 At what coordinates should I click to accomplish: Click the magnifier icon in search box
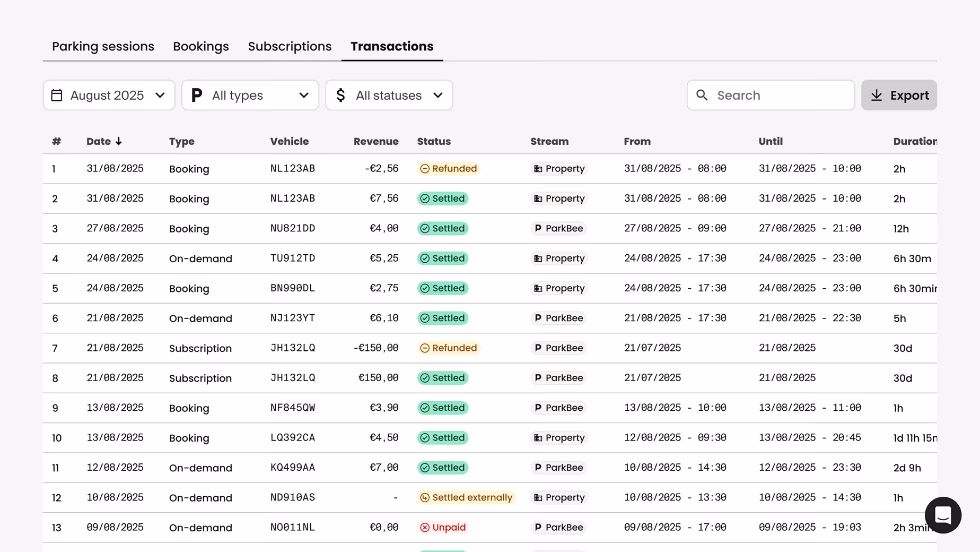point(702,95)
